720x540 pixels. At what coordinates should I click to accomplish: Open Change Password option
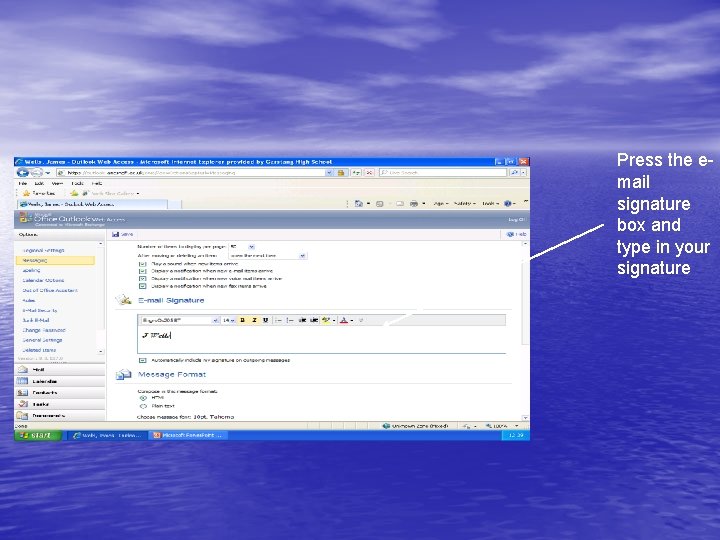pos(44,330)
